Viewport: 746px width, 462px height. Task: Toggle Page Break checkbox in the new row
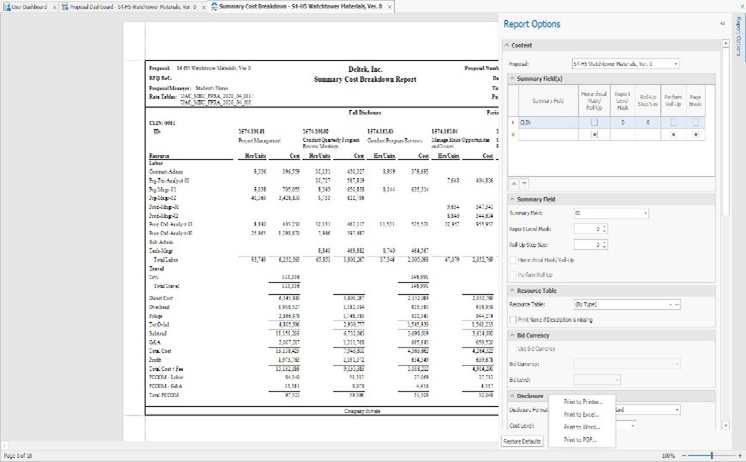[x=695, y=135]
